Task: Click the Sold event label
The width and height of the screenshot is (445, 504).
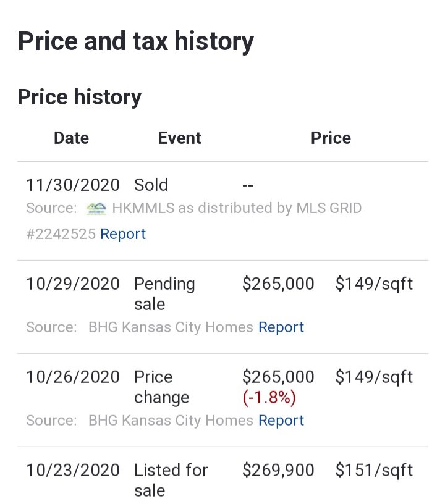Action: point(151,185)
